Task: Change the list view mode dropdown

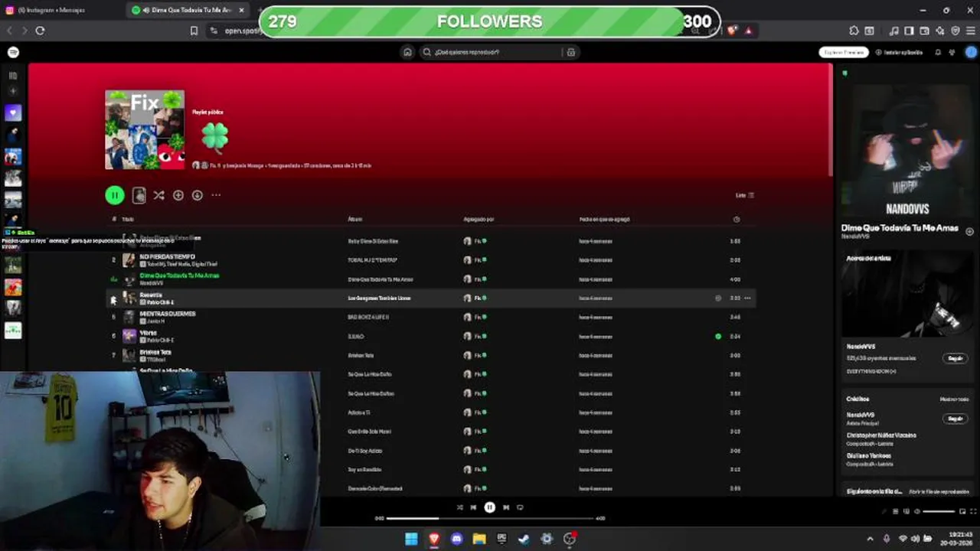Action: pyautogui.click(x=745, y=195)
